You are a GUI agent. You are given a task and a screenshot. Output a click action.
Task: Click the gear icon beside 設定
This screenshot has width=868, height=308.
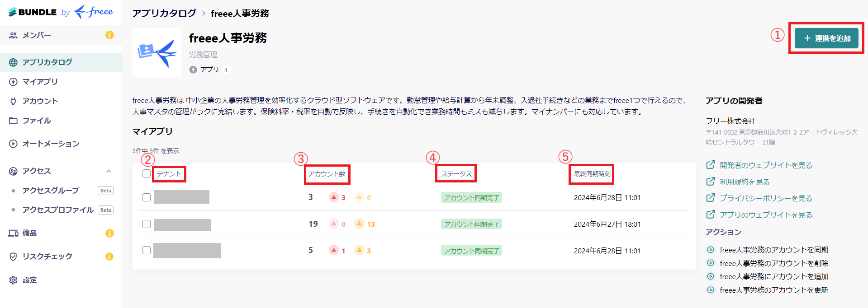(14, 280)
